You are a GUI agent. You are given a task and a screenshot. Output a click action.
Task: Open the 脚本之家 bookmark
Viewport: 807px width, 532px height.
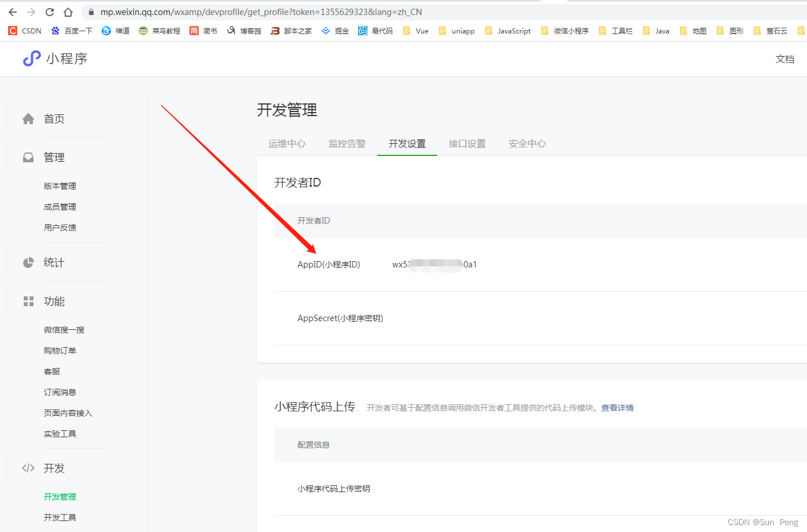click(x=291, y=31)
